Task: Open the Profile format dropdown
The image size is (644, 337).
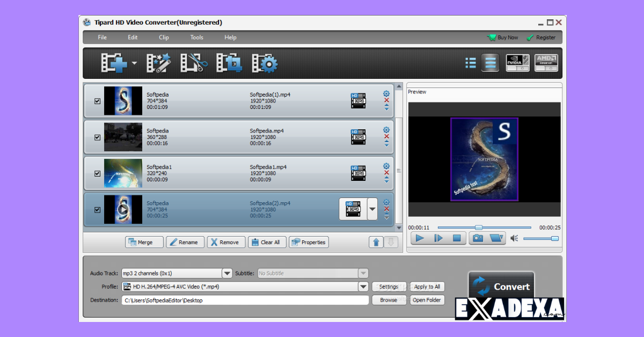Action: point(363,286)
